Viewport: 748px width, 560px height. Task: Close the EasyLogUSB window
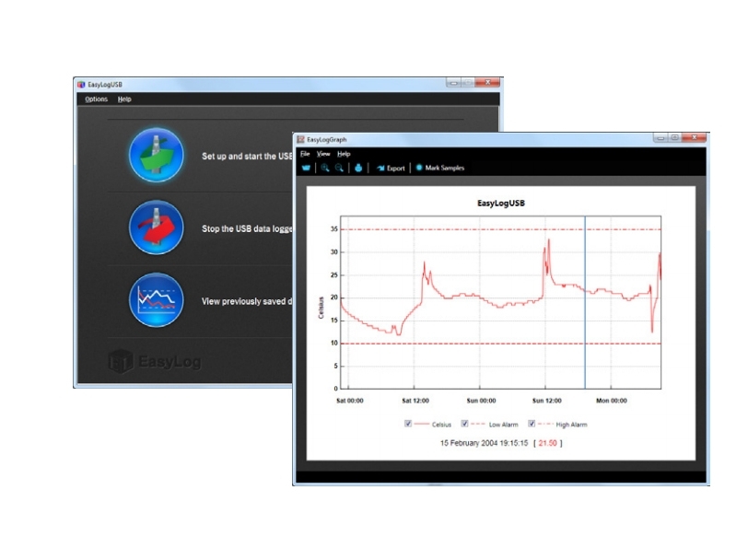click(487, 83)
